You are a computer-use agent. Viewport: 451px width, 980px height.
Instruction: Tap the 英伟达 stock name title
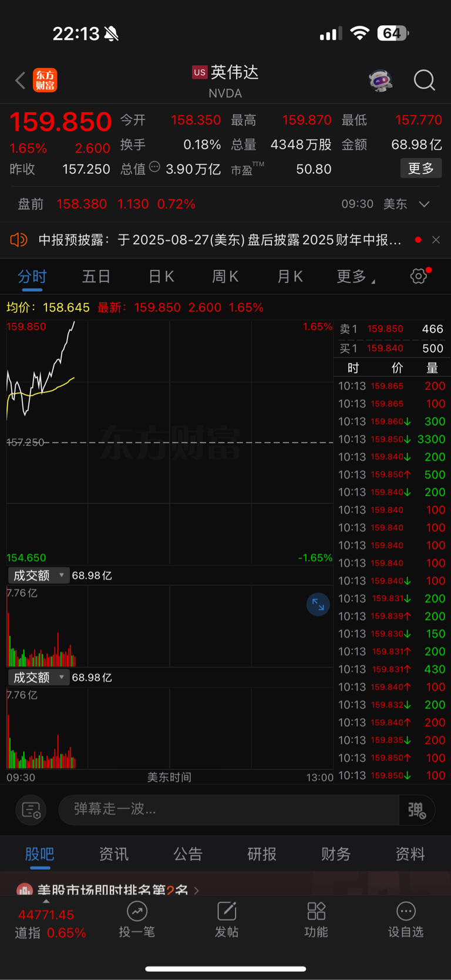tap(235, 72)
